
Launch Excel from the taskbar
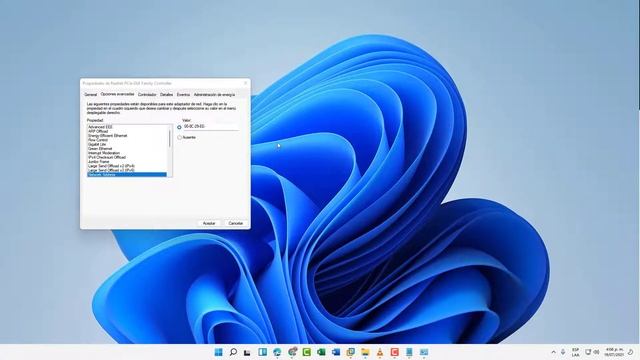pyautogui.click(x=321, y=352)
